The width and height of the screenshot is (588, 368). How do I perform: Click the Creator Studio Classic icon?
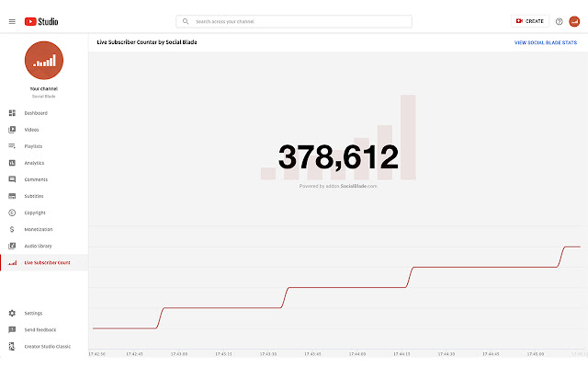coord(12,346)
